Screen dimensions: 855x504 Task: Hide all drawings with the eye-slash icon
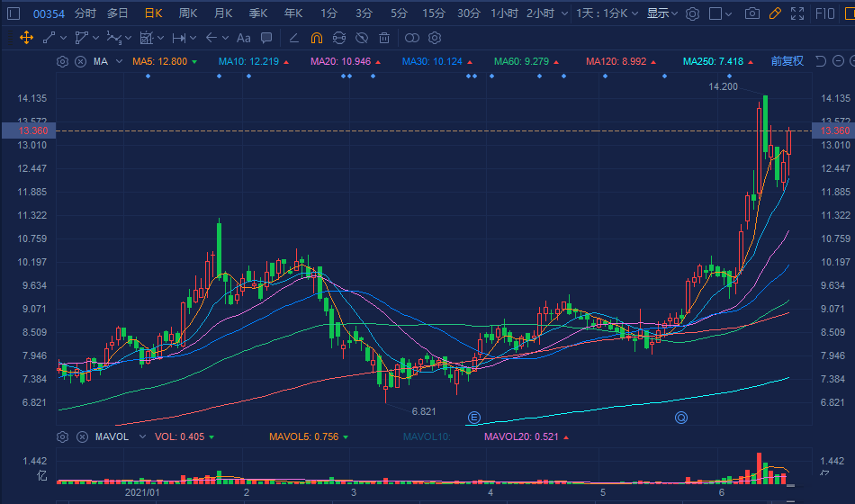tap(362, 38)
